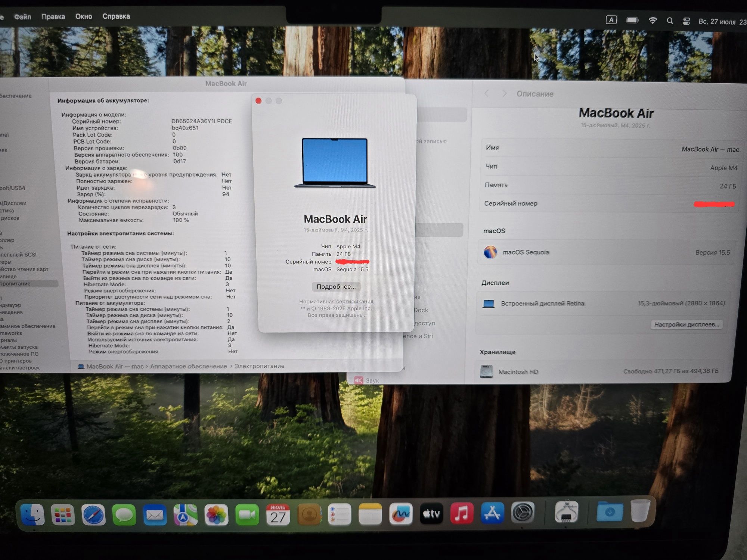Click Настройки дисплеев… button
The height and width of the screenshot is (560, 747).
tap(687, 324)
